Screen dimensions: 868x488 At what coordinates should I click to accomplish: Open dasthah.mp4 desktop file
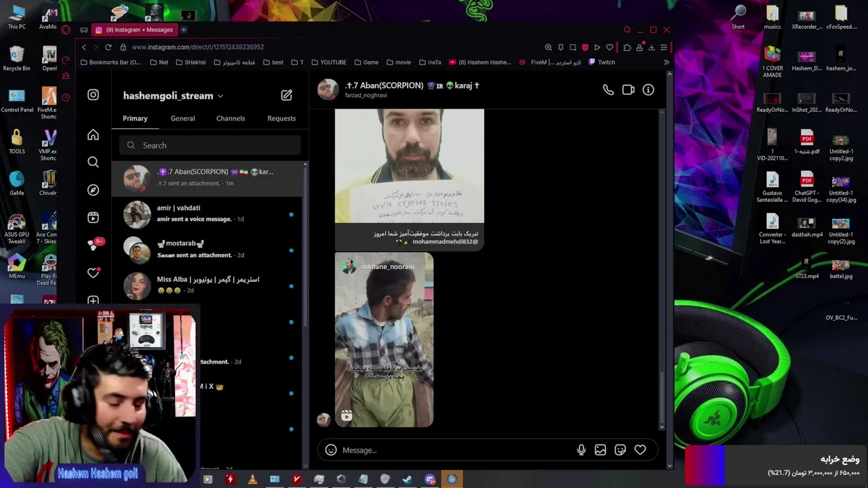coord(806,227)
